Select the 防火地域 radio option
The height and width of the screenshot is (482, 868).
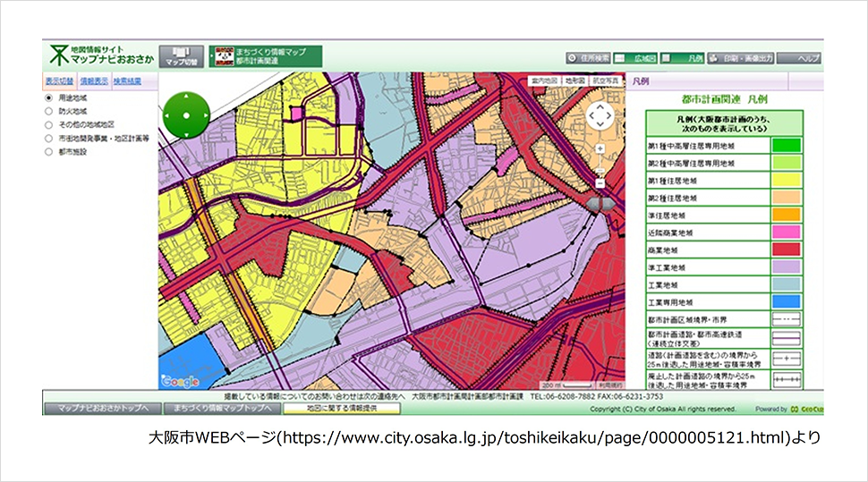[49, 111]
